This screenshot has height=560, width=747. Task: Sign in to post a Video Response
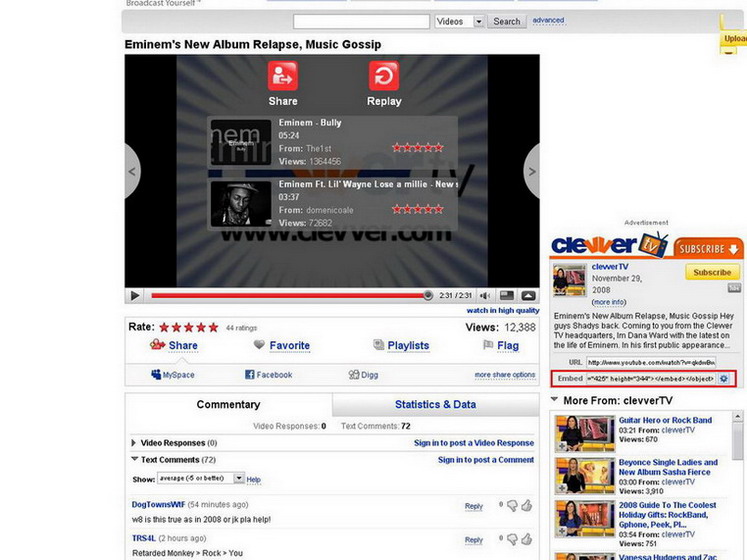[x=474, y=443]
